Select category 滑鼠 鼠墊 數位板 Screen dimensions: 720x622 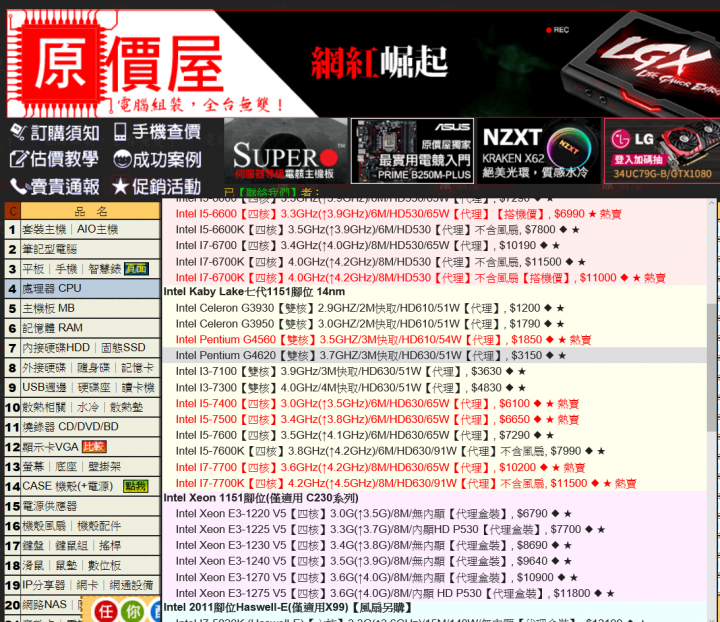pyautogui.click(x=90, y=565)
